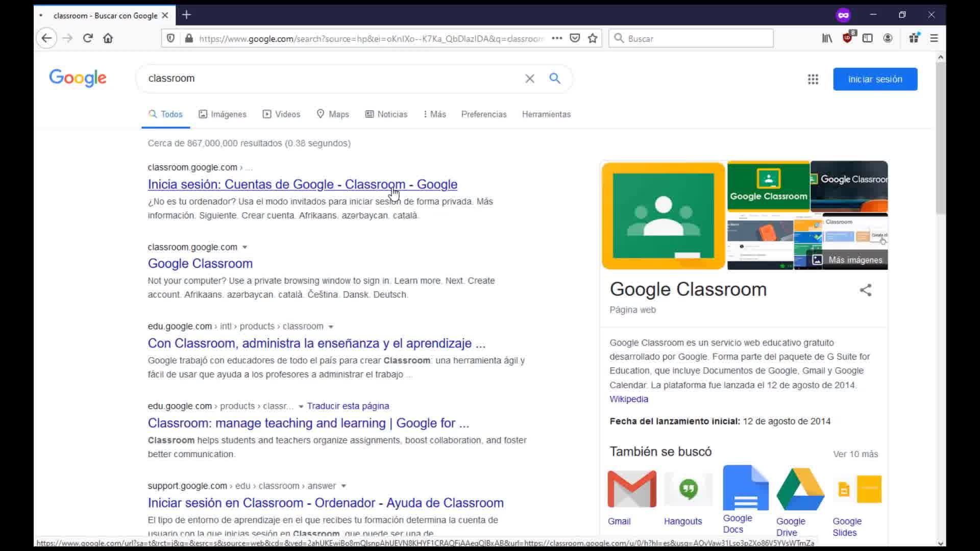Open Google Docs related search
This screenshot has width=980, height=551.
745,499
